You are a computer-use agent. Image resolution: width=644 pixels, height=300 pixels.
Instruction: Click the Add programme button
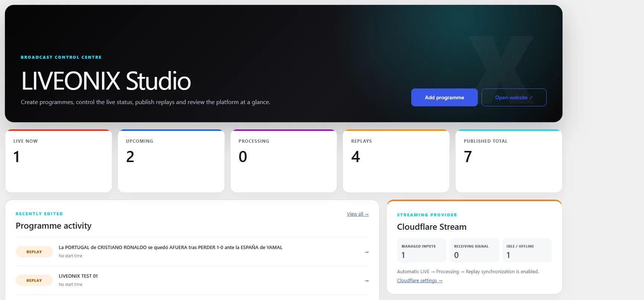[x=444, y=97]
